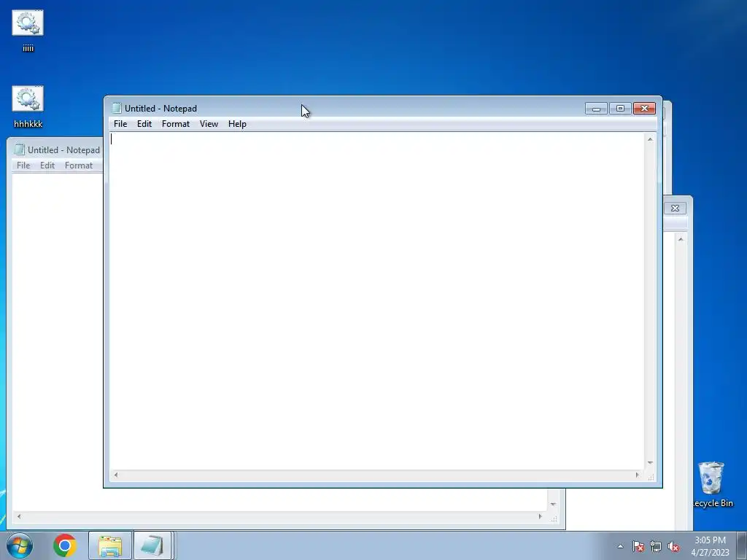Click background Notepad horizontal scroll right arrow
The image size is (747, 560).
[541, 516]
